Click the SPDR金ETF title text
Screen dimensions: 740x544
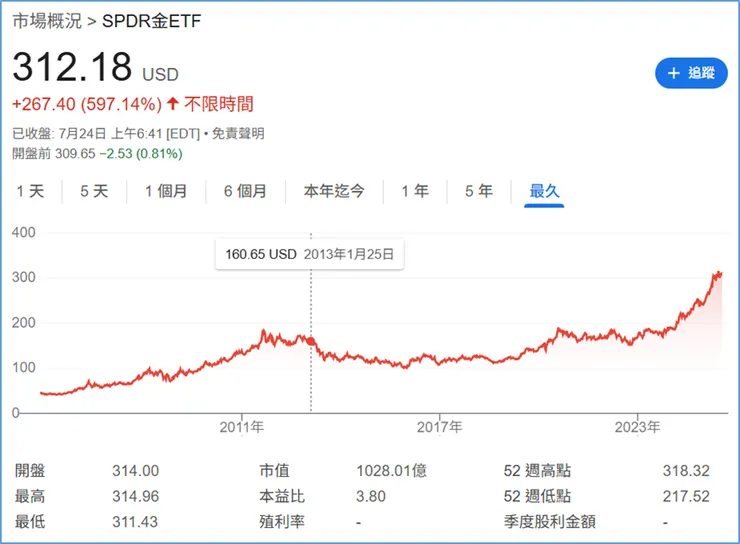click(151, 21)
